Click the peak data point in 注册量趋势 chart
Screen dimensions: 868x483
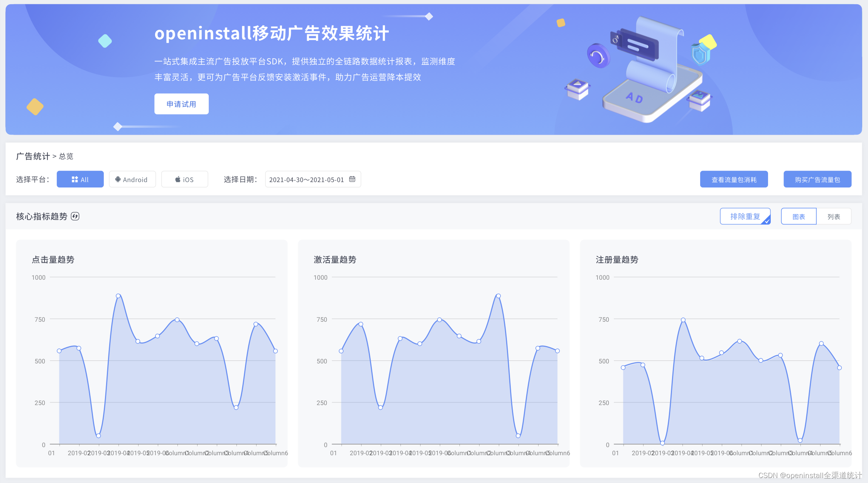click(x=683, y=320)
